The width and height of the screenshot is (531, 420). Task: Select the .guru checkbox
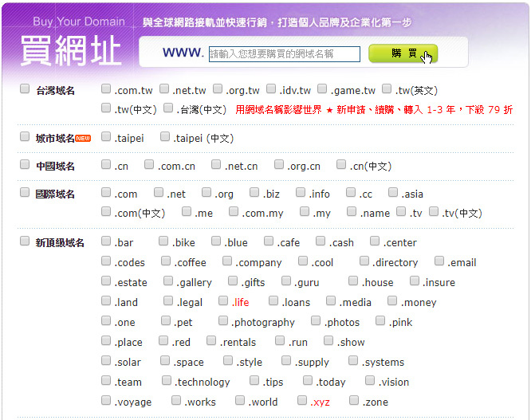[286, 281]
